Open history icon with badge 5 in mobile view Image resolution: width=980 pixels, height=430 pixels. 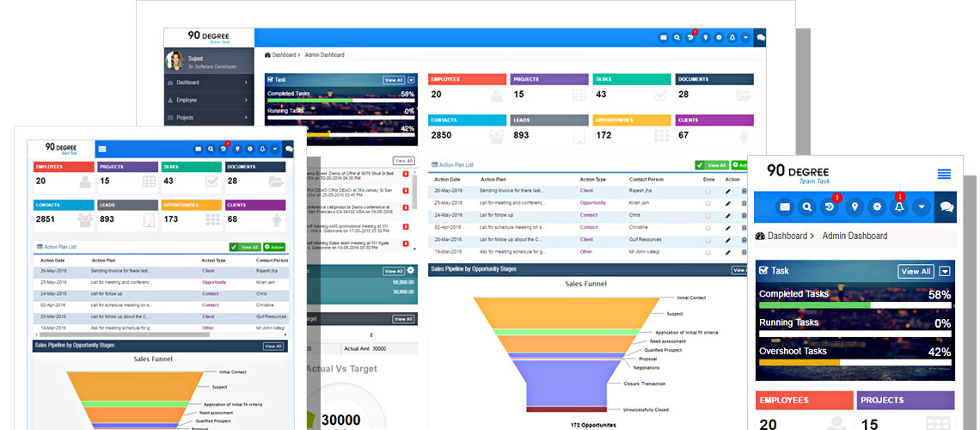click(x=830, y=206)
